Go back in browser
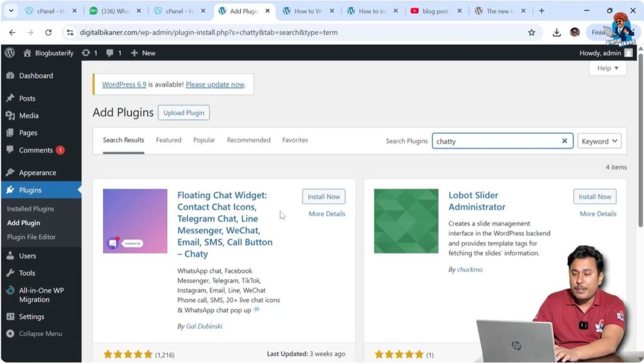 tap(12, 33)
